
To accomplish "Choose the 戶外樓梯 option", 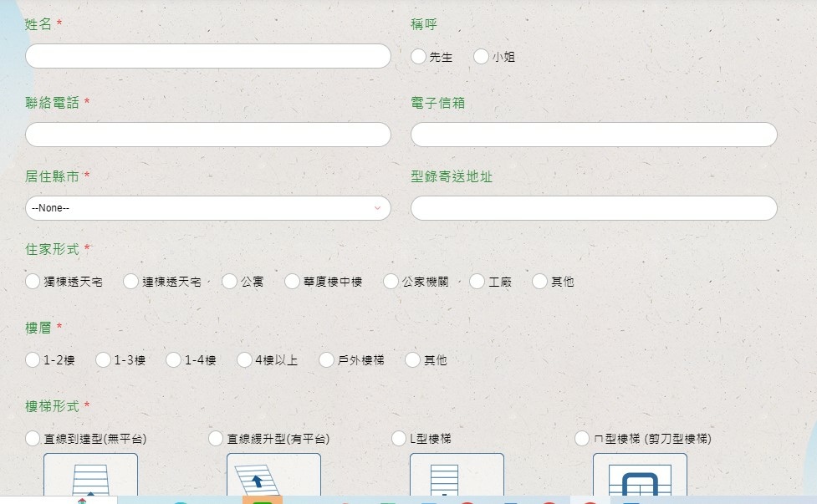I will pos(327,359).
